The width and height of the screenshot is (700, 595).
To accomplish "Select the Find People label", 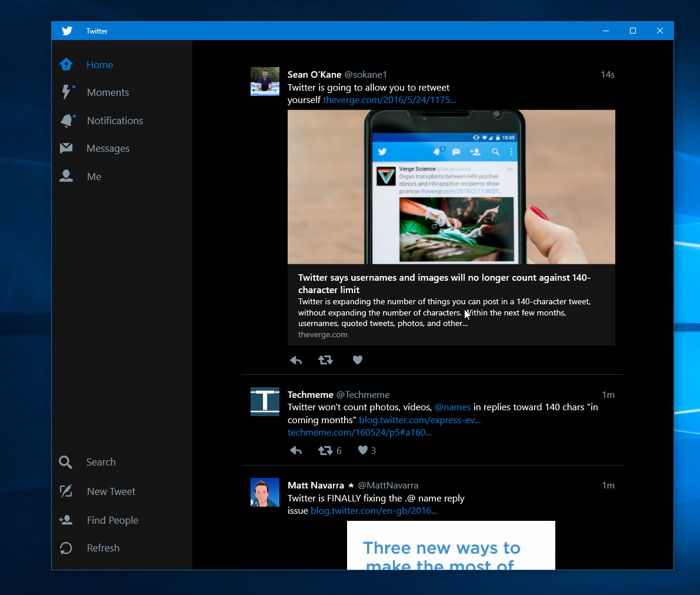I will [x=112, y=520].
